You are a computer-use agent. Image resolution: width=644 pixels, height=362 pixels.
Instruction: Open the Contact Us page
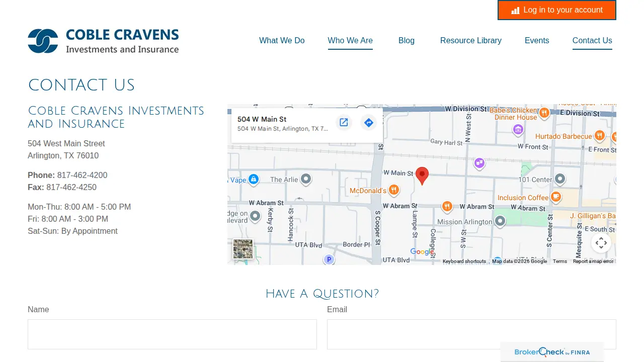coord(592,41)
